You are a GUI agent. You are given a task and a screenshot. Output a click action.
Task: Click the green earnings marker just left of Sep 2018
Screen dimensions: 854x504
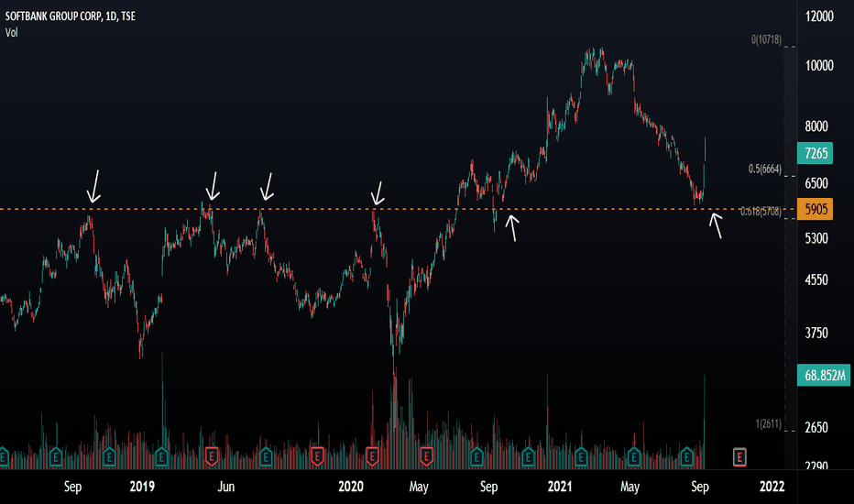click(56, 456)
